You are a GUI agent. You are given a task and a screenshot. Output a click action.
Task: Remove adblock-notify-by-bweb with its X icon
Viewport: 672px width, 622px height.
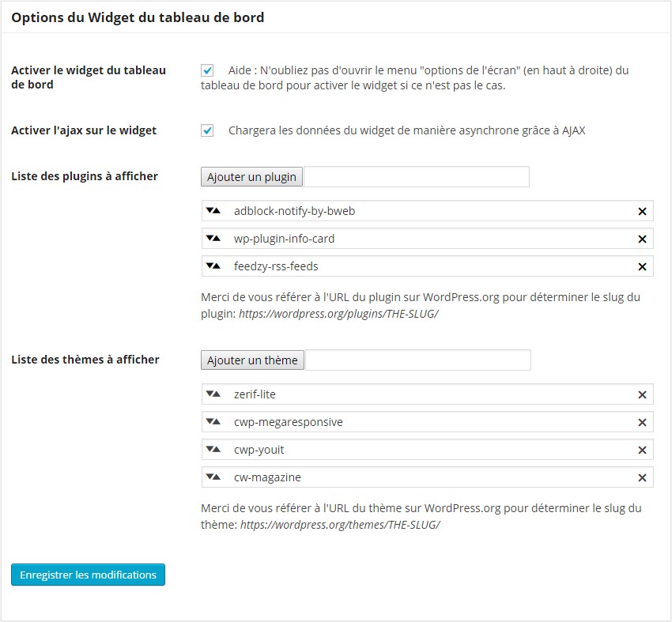(642, 211)
